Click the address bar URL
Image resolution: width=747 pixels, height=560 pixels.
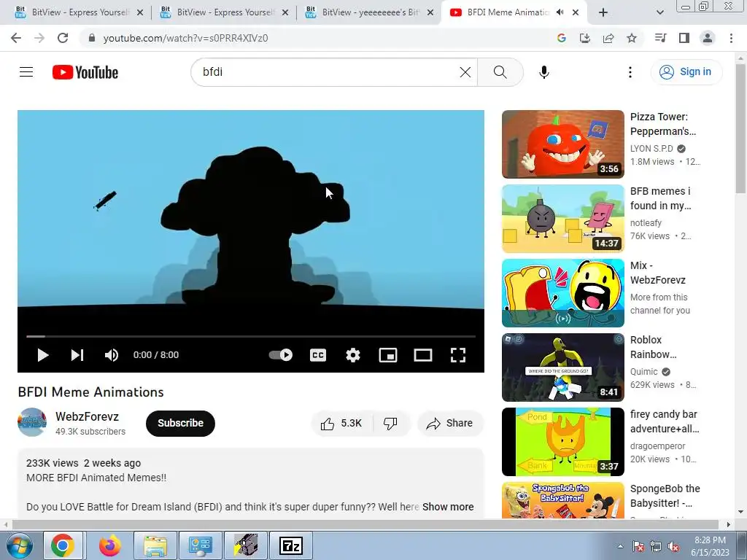click(186, 38)
